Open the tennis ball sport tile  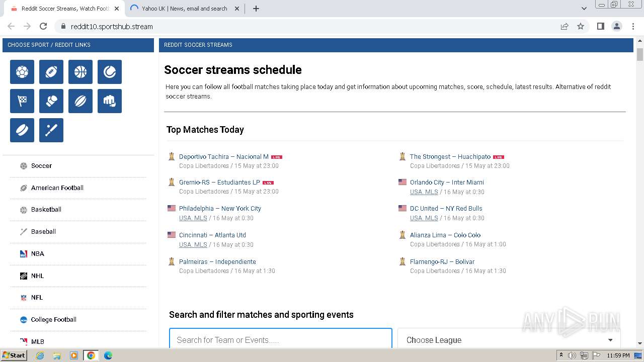(110, 72)
